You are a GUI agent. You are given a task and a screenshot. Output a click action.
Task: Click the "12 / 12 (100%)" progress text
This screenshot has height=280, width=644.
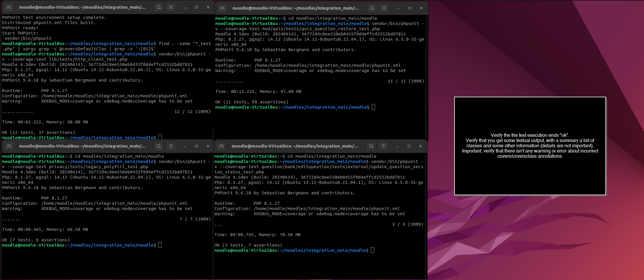(193, 112)
